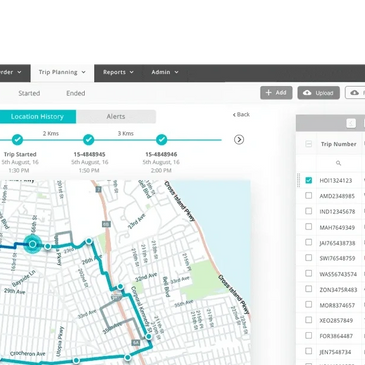This screenshot has height=365, width=365.
Task: Click the Upload button
Action: pyautogui.click(x=319, y=93)
